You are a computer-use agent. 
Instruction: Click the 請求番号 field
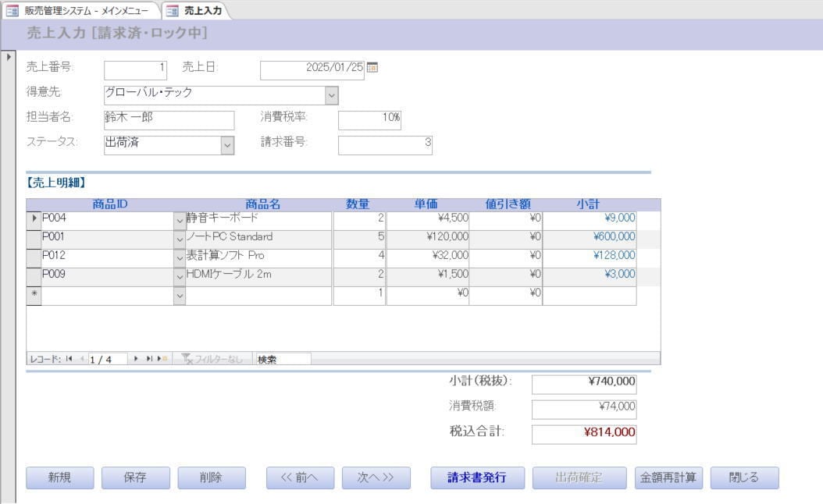pyautogui.click(x=385, y=145)
